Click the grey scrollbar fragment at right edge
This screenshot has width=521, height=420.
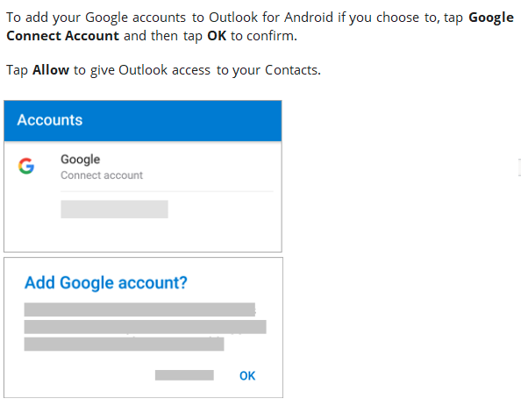(x=519, y=167)
